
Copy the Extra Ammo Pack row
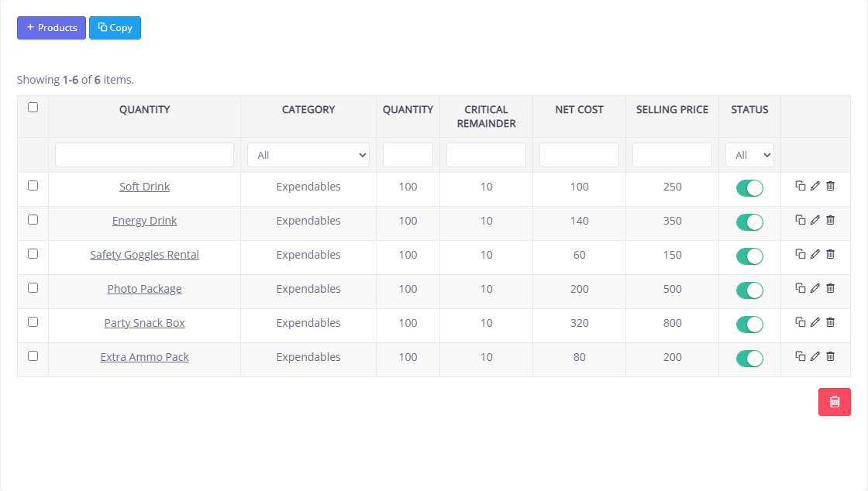tap(800, 356)
